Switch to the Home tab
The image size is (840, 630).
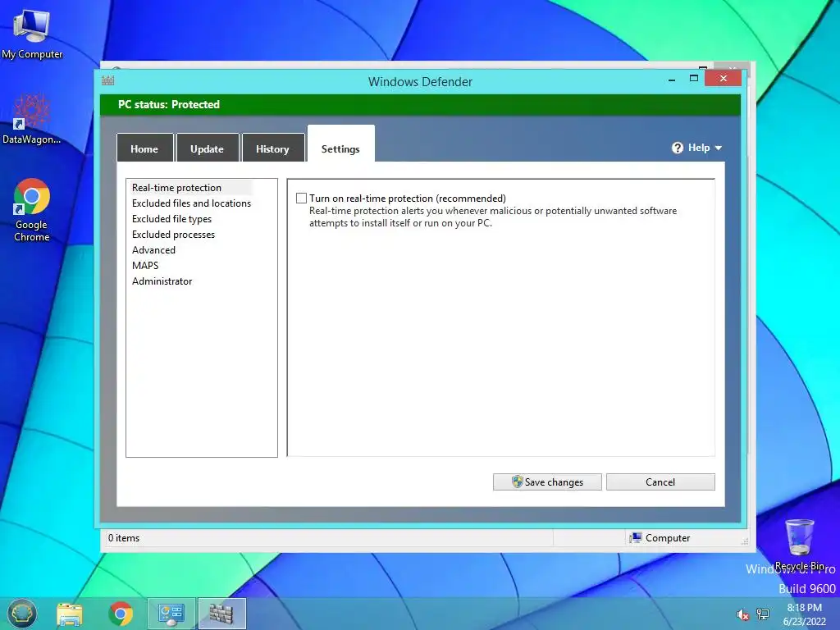[144, 149]
